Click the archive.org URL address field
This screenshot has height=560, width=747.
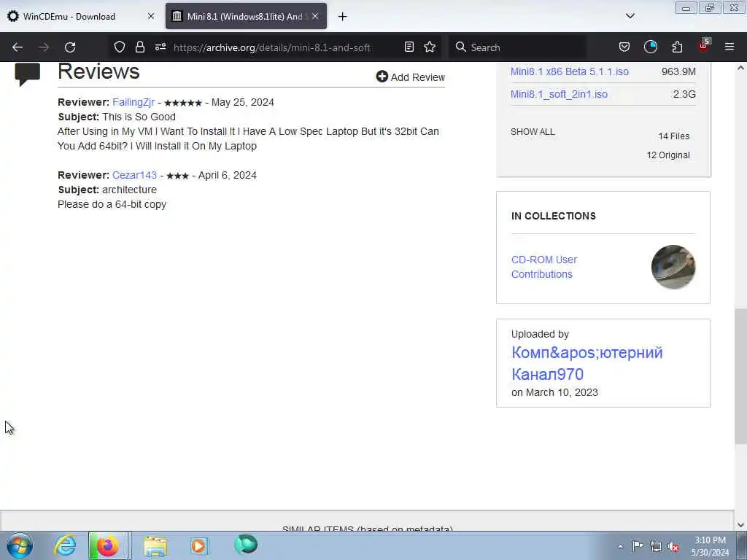click(272, 47)
